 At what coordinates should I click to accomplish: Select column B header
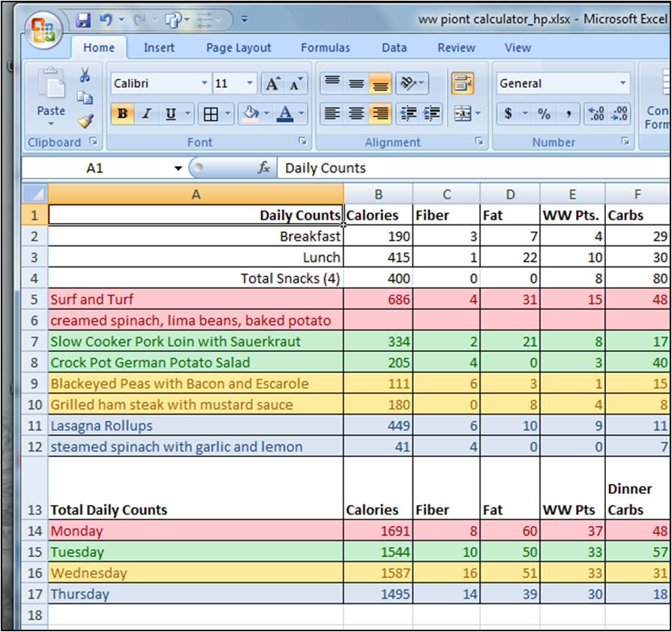pyautogui.click(x=379, y=194)
